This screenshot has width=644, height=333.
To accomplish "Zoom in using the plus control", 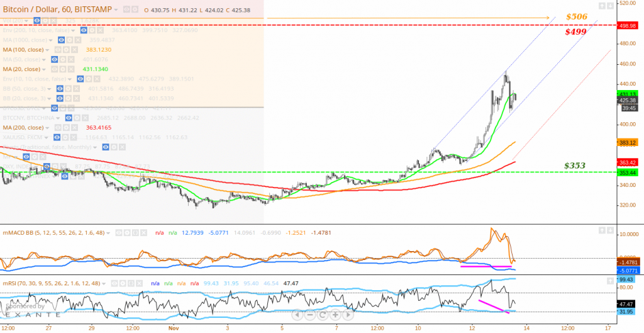I will pos(335,315).
